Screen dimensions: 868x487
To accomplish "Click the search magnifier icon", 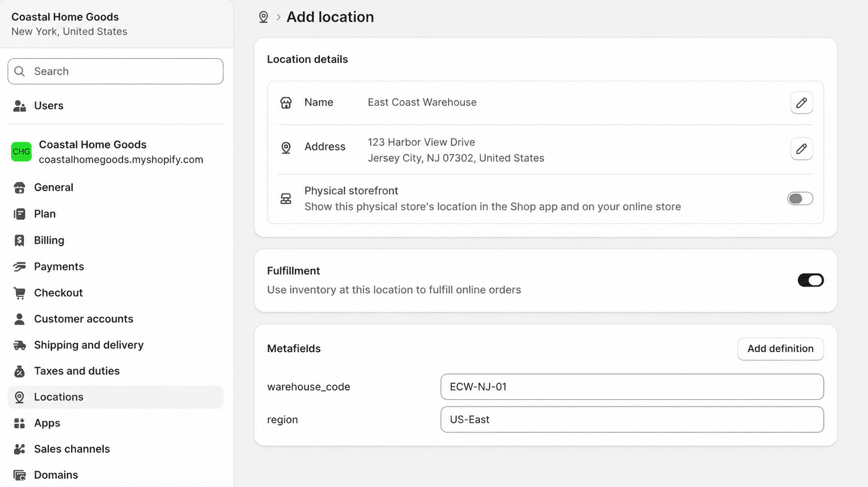I will click(20, 71).
